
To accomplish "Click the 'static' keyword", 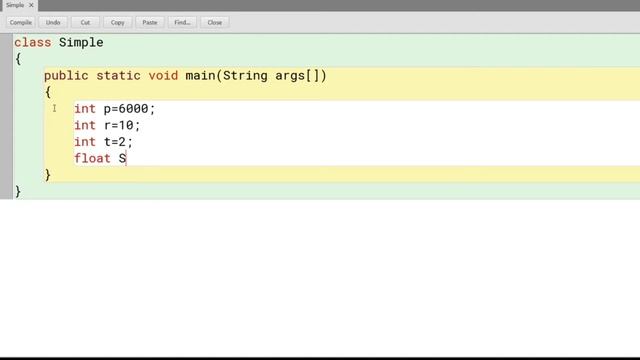I will point(118,76).
